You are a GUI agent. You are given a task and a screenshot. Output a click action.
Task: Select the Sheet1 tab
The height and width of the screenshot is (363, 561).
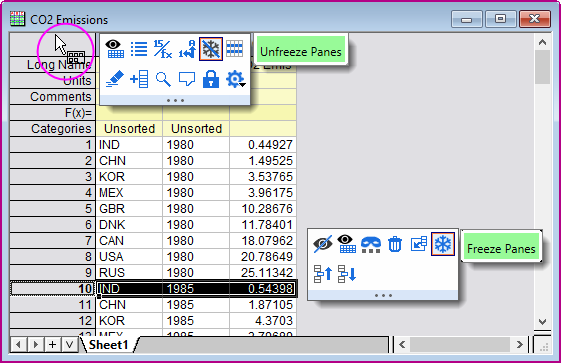[108, 345]
